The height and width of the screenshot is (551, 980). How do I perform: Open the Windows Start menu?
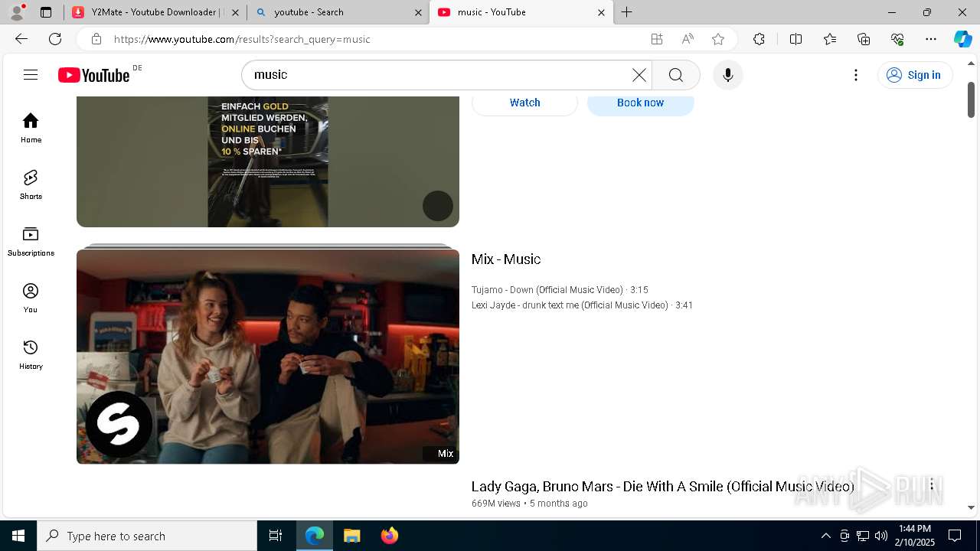[x=18, y=536]
